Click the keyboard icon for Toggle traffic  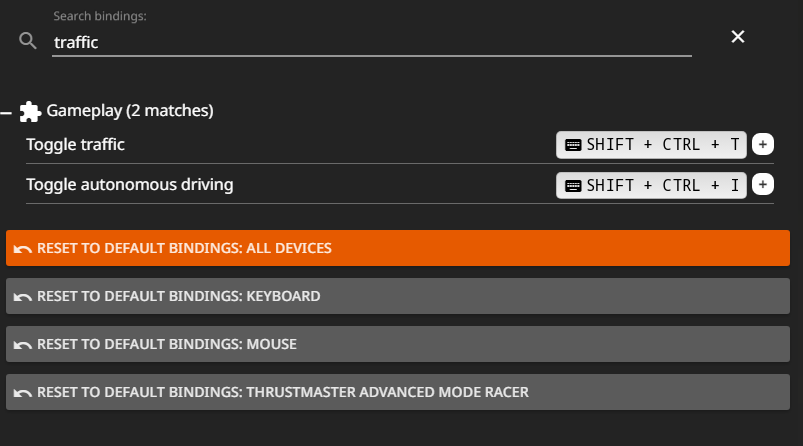coord(573,145)
